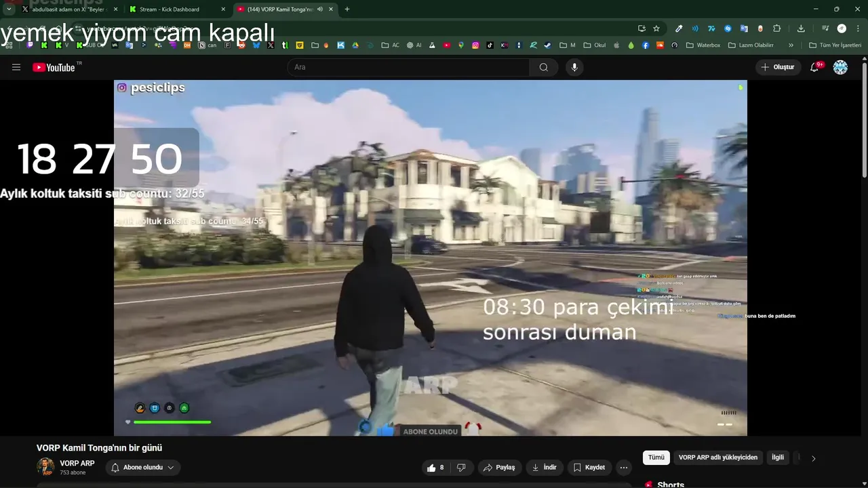Open the Abone olundu subscription dropdown
Screen dimensions: 868x488
(x=142, y=468)
